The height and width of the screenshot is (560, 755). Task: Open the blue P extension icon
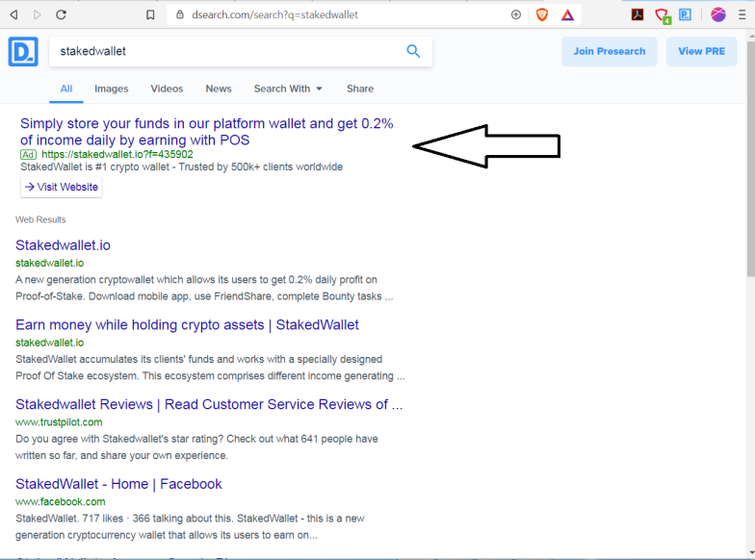point(686,15)
